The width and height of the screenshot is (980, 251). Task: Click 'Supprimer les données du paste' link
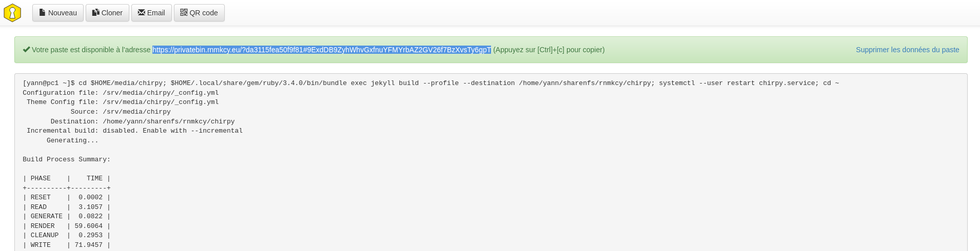click(907, 50)
